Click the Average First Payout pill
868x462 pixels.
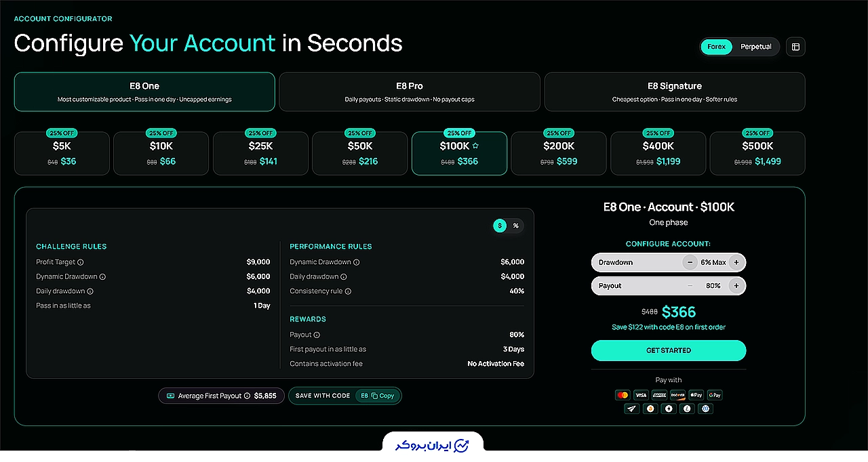pyautogui.click(x=221, y=396)
